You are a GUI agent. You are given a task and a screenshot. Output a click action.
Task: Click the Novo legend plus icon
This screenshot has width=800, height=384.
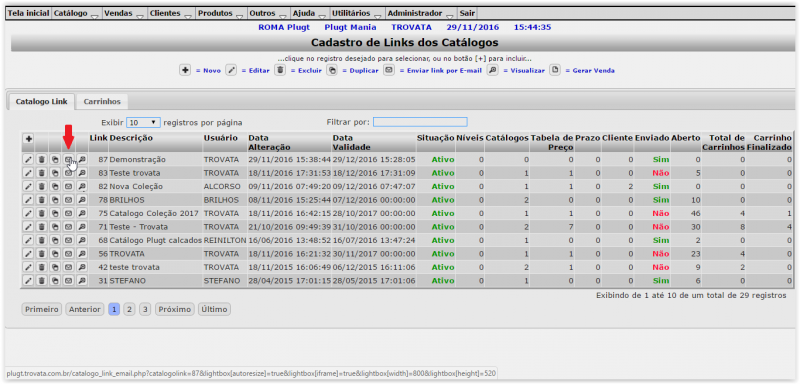(185, 70)
